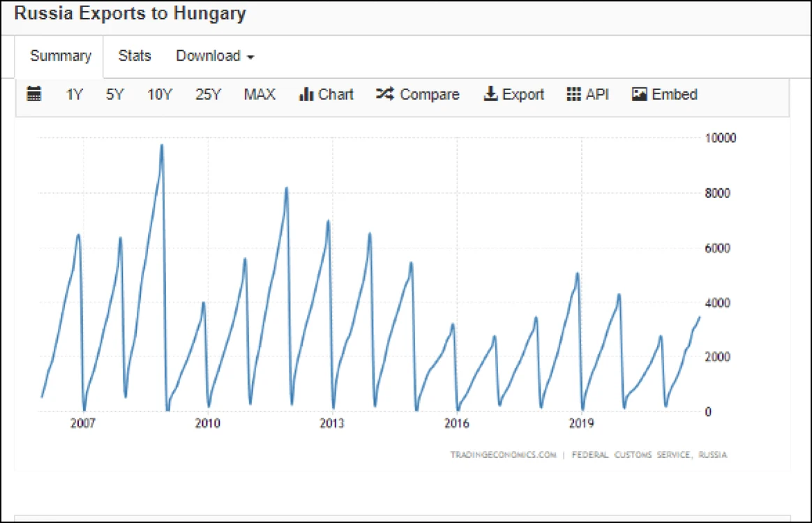
Task: Click the highest chart peak near 2009
Action: pyautogui.click(x=162, y=146)
